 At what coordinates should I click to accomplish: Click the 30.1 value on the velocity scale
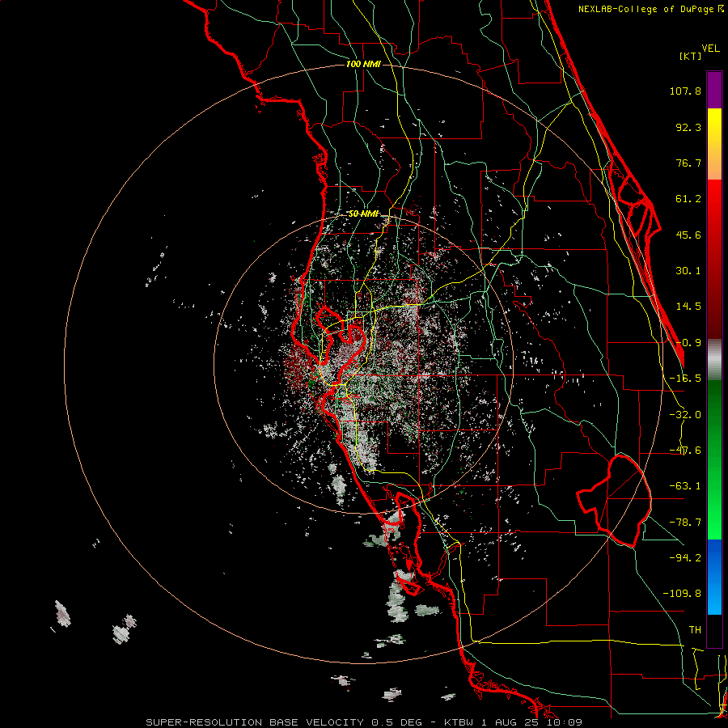click(x=688, y=271)
